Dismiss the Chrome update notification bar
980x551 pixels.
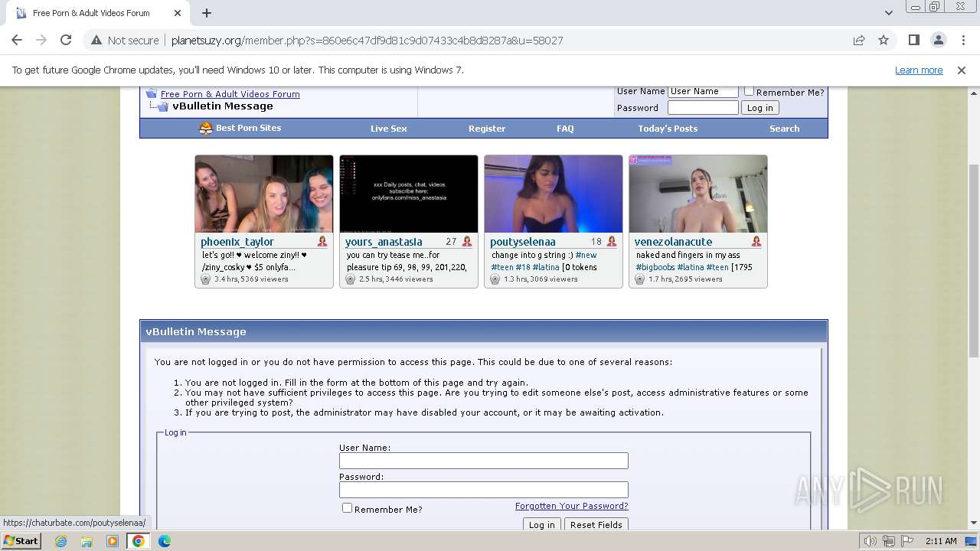(x=961, y=70)
